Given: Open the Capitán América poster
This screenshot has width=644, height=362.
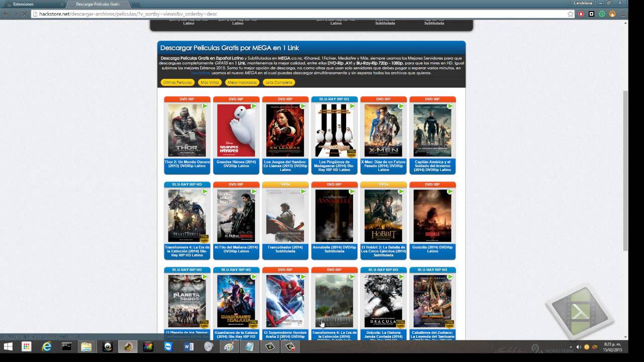Looking at the screenshot, I should click(x=432, y=130).
